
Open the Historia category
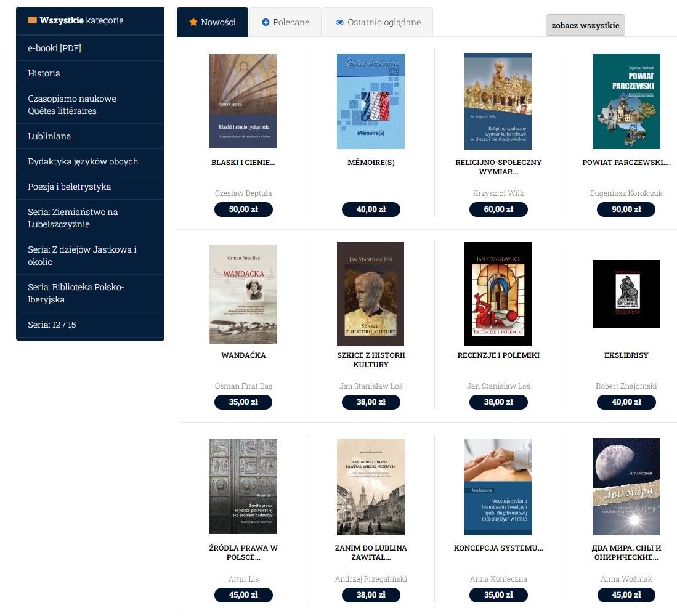coord(90,73)
